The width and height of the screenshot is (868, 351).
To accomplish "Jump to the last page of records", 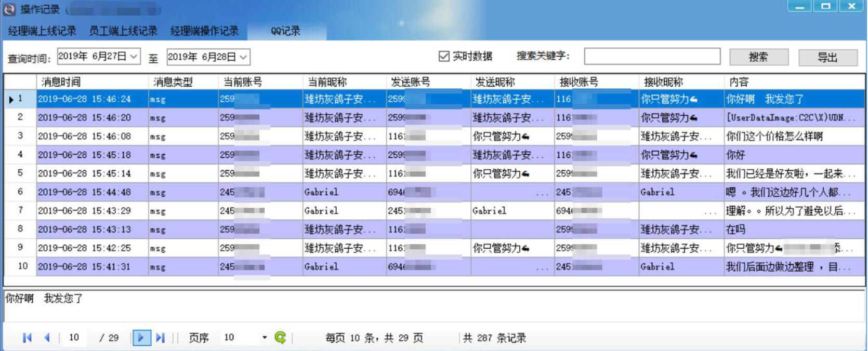I will point(160,338).
